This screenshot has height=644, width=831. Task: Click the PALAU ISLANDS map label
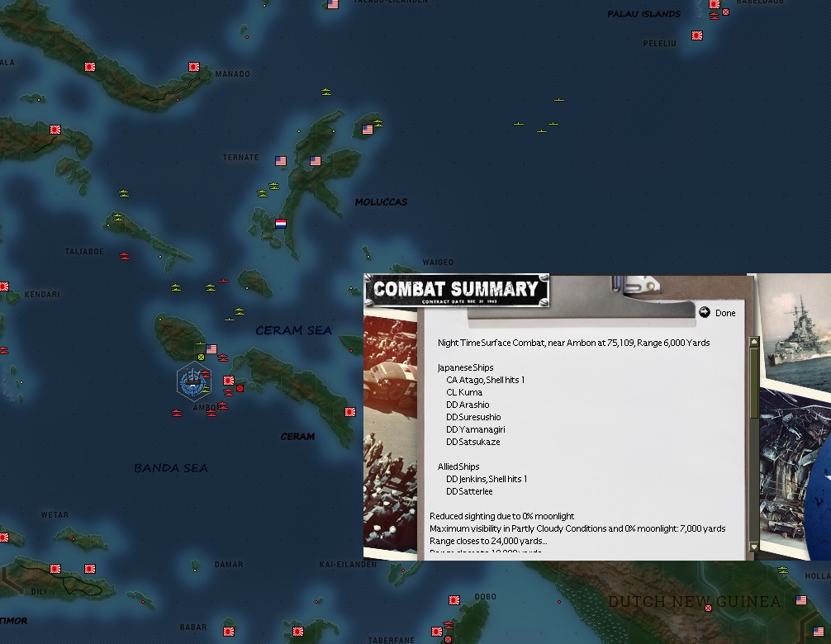coord(644,14)
